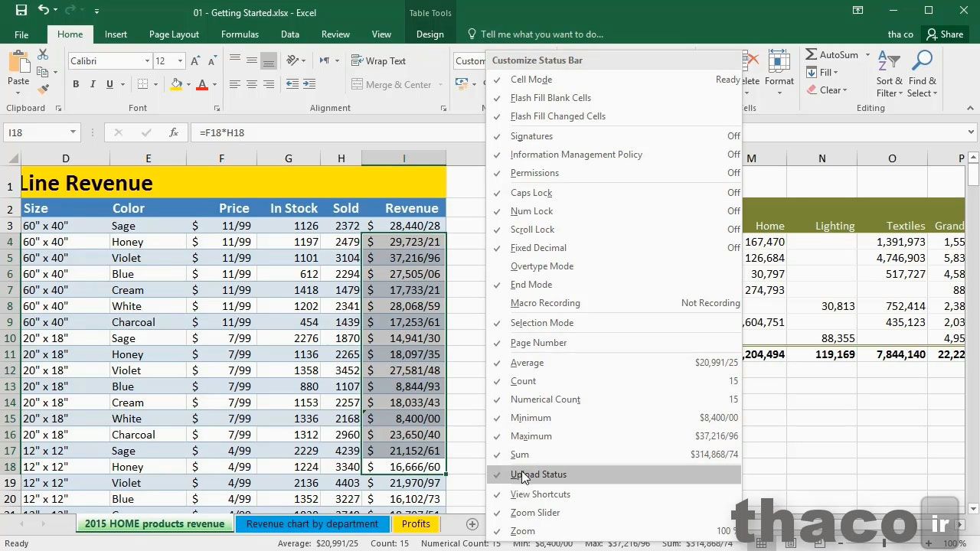Open the font color palette arrow
This screenshot has width=980, height=551.
point(214,84)
